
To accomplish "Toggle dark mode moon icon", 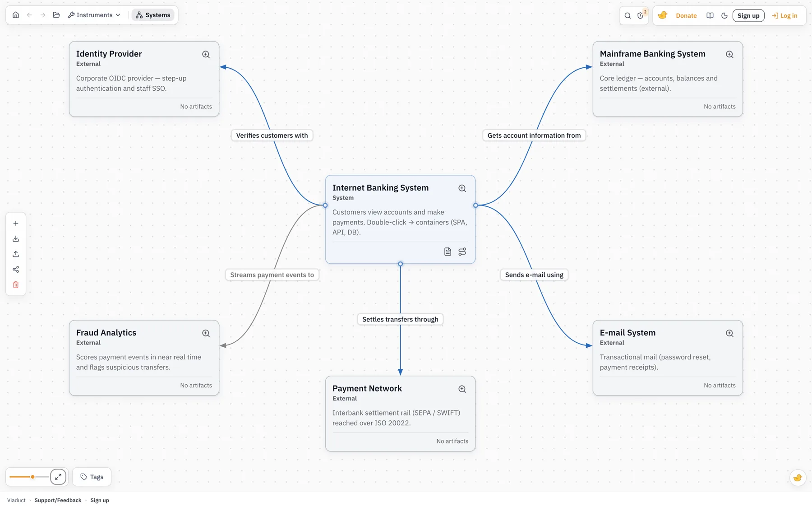I will (x=724, y=15).
